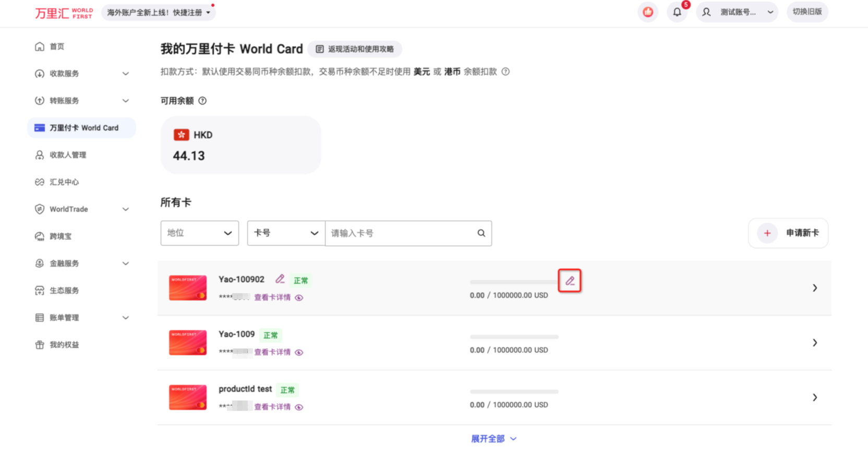Go to 首页 in the sidebar
Image resolution: width=868 pixels, height=460 pixels.
(x=57, y=46)
